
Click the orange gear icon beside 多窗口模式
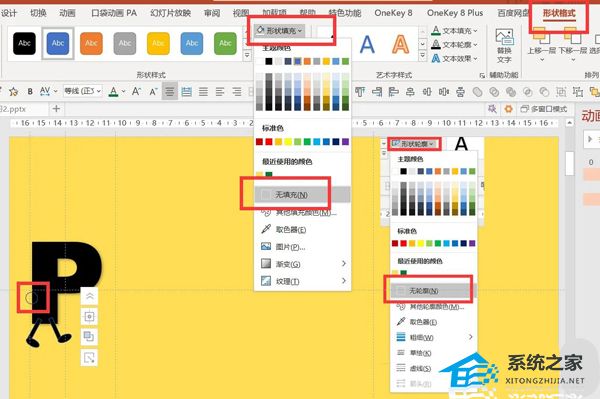[508, 109]
